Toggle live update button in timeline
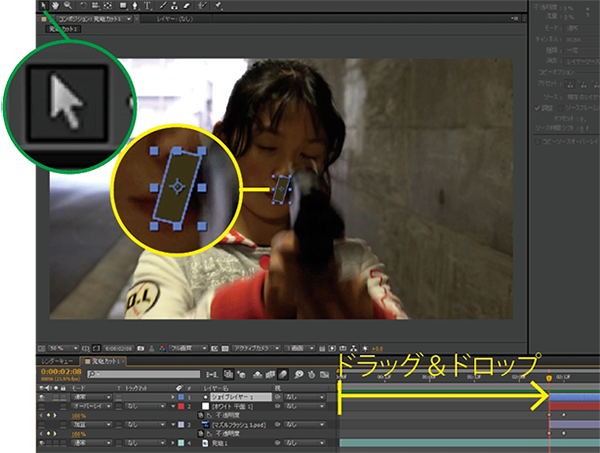The height and width of the screenshot is (453, 600). (x=228, y=375)
